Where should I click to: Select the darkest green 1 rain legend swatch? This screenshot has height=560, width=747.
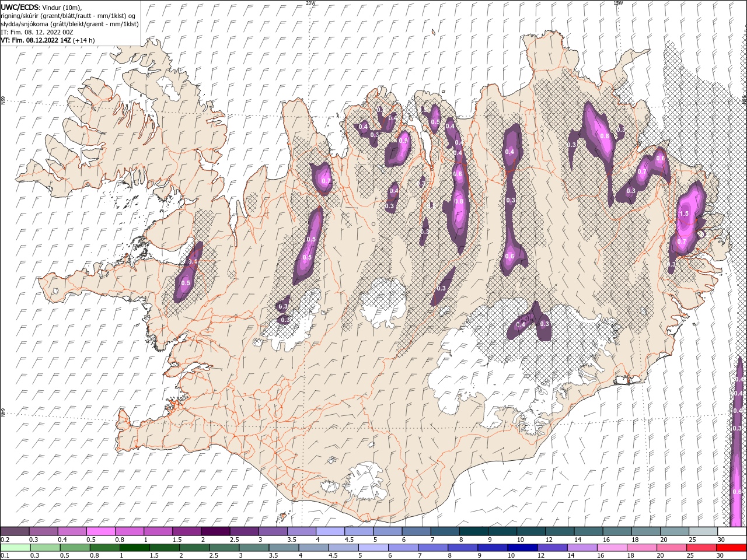[x=134, y=547]
